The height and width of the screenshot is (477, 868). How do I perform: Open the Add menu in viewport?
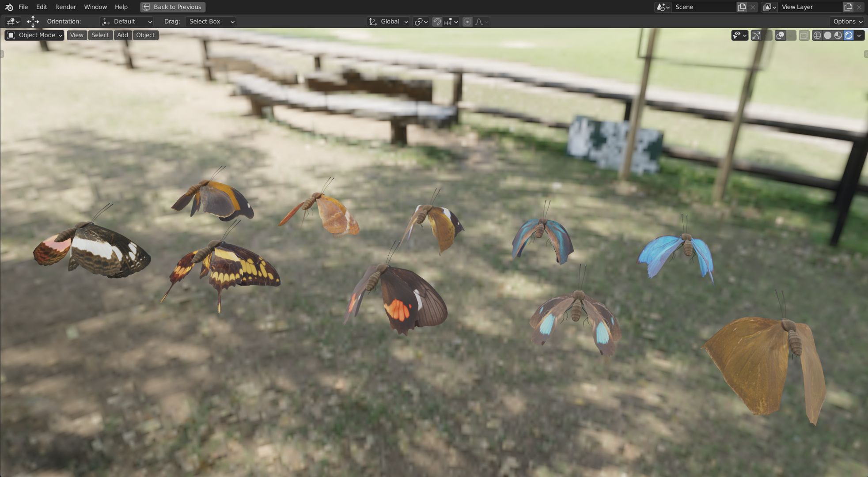(x=122, y=35)
